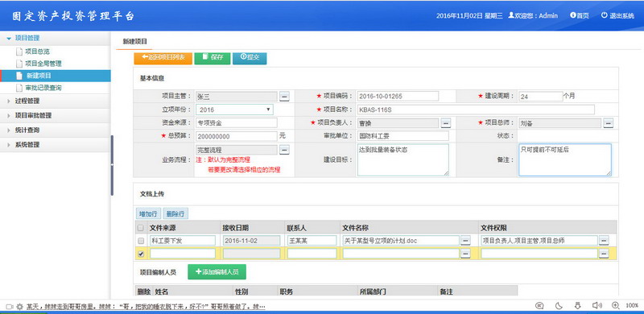The height and width of the screenshot is (314, 644).
Task: Click 退出系统 to log out
Action: (617, 15)
